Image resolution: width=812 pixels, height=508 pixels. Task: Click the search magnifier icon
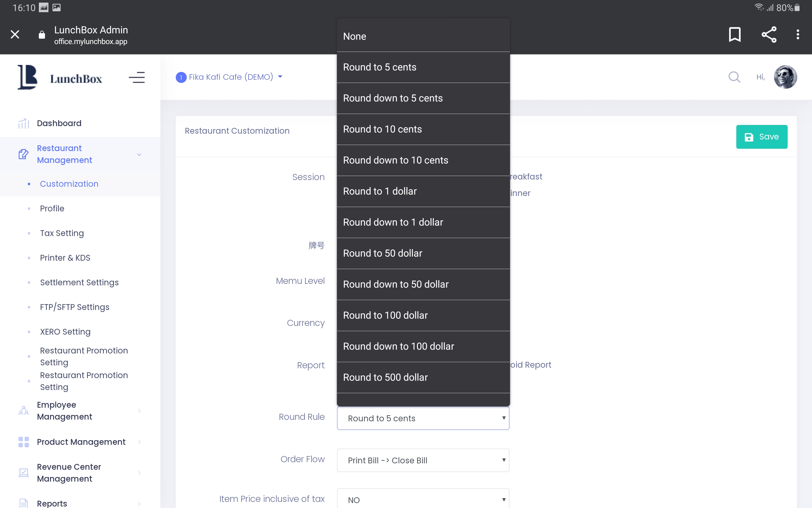pos(734,77)
